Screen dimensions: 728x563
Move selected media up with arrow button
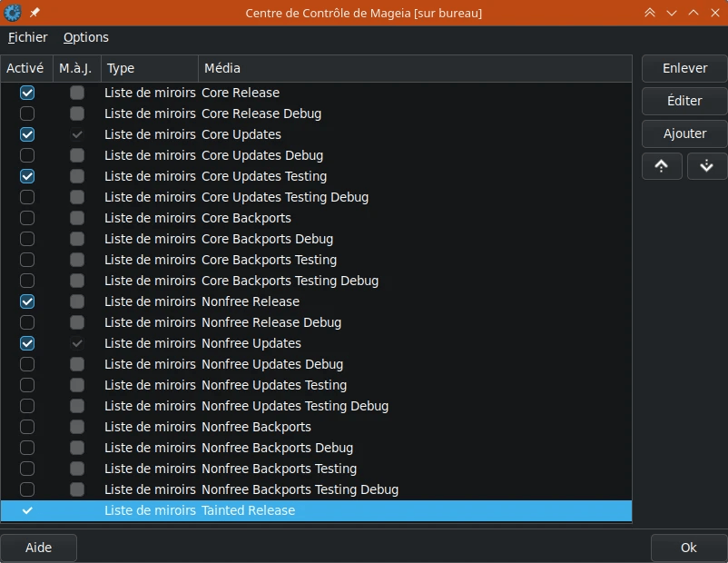click(x=662, y=166)
